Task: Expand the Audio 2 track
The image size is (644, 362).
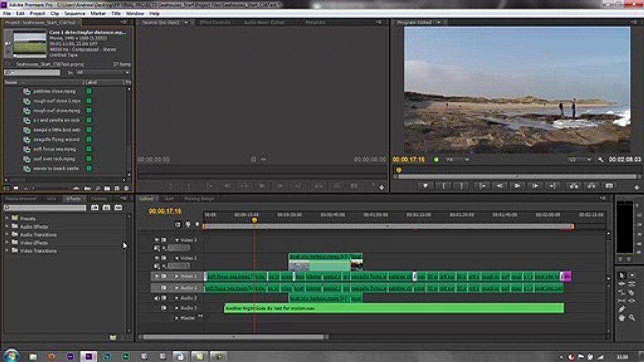Action: (x=177, y=298)
